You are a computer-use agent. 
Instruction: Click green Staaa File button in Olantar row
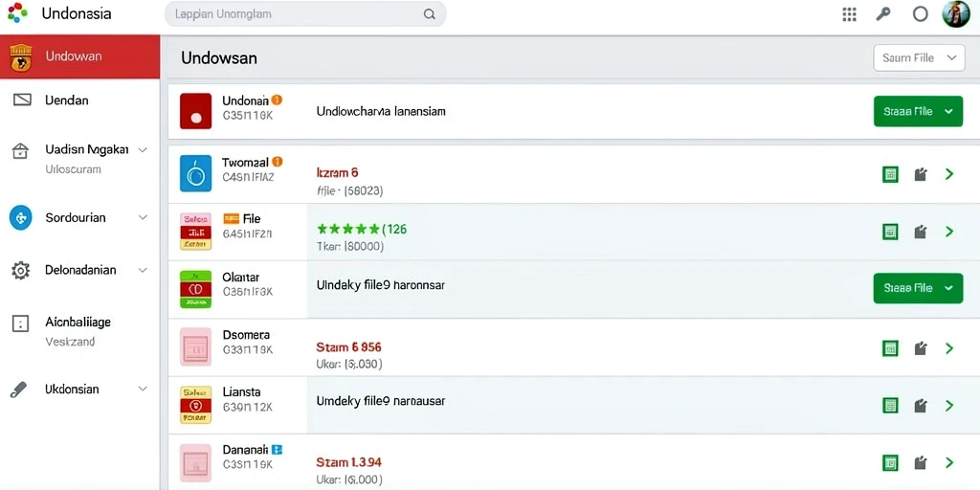[x=918, y=288]
